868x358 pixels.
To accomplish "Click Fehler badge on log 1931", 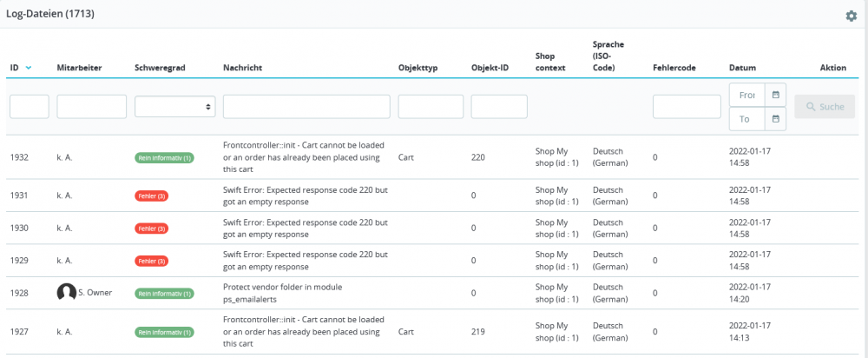I will (152, 196).
